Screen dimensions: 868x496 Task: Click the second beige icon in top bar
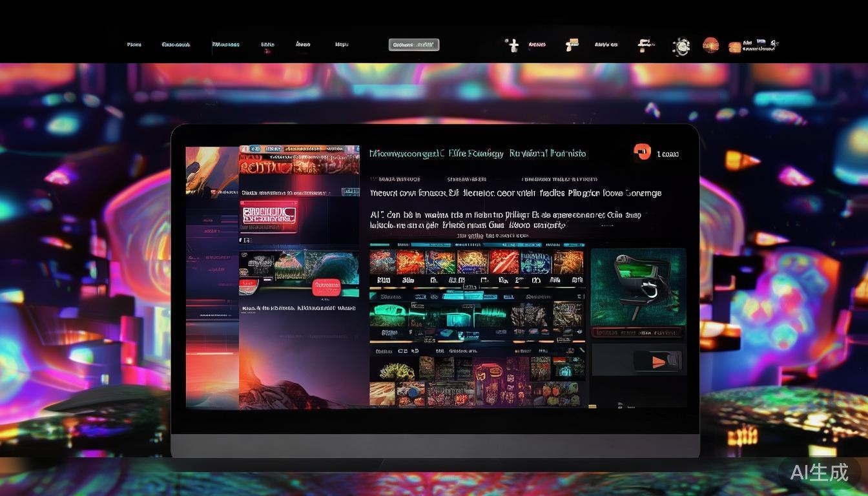click(572, 45)
